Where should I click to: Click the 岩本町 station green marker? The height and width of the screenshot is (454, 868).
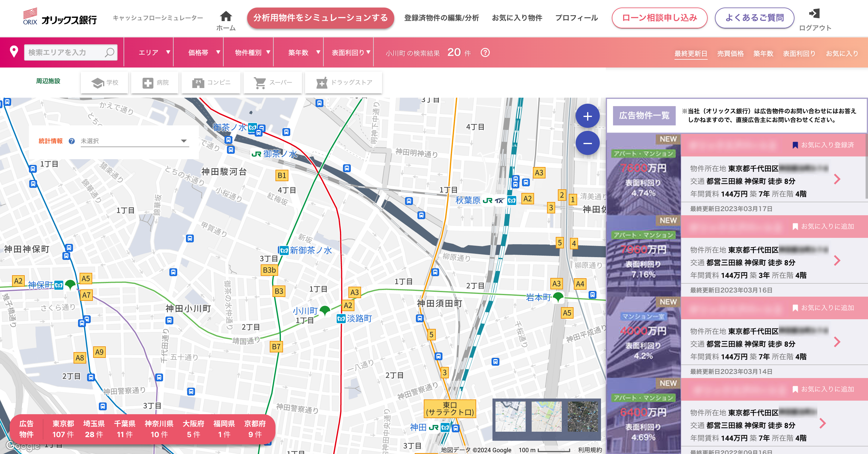coord(558,297)
